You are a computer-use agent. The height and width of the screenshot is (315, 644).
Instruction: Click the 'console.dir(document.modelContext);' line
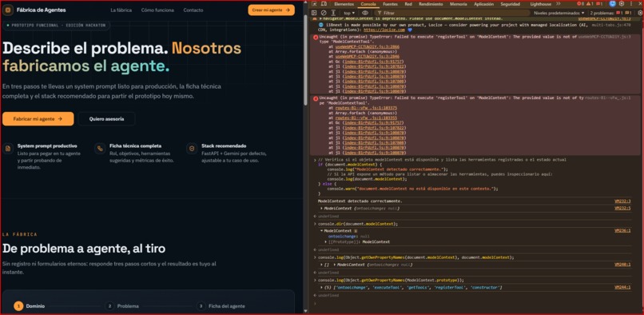tap(358, 224)
